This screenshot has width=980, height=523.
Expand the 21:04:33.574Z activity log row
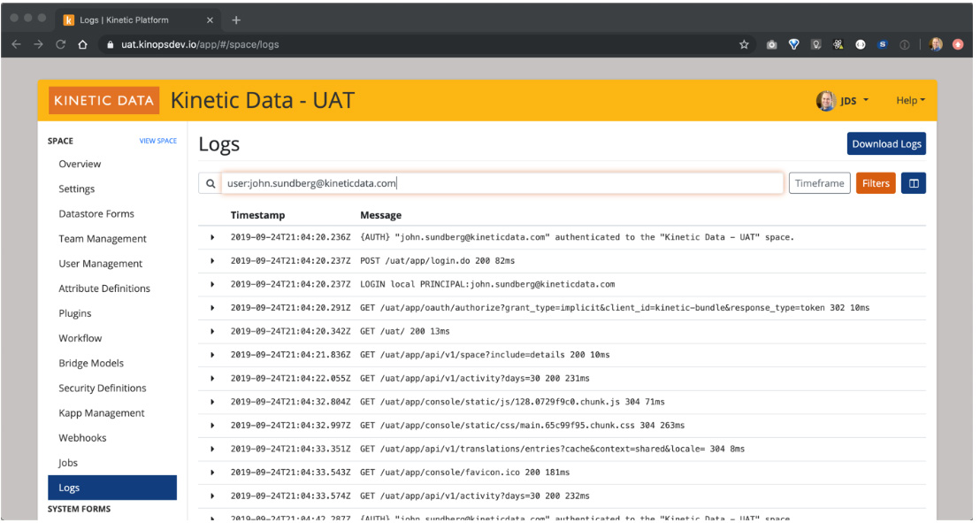click(x=212, y=496)
